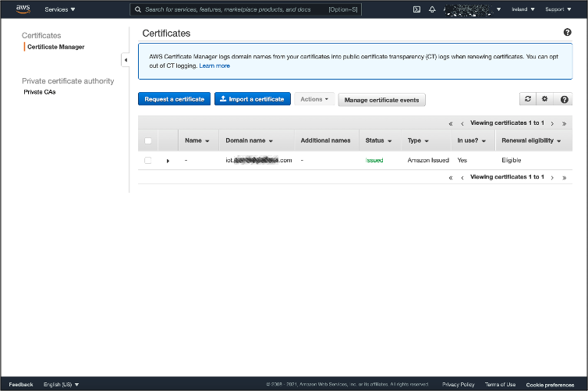Image resolution: width=588 pixels, height=391 pixels.
Task: Sort by Renewal eligibility column
Action: [531, 140]
